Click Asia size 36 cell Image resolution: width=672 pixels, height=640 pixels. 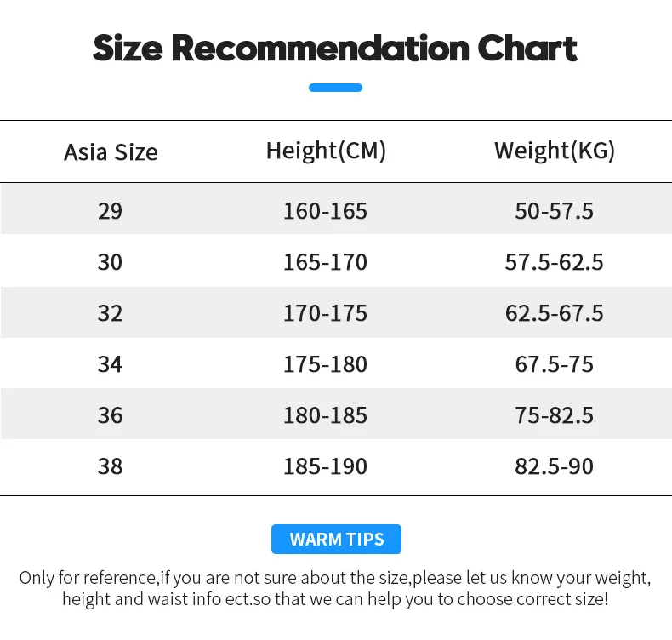110,415
